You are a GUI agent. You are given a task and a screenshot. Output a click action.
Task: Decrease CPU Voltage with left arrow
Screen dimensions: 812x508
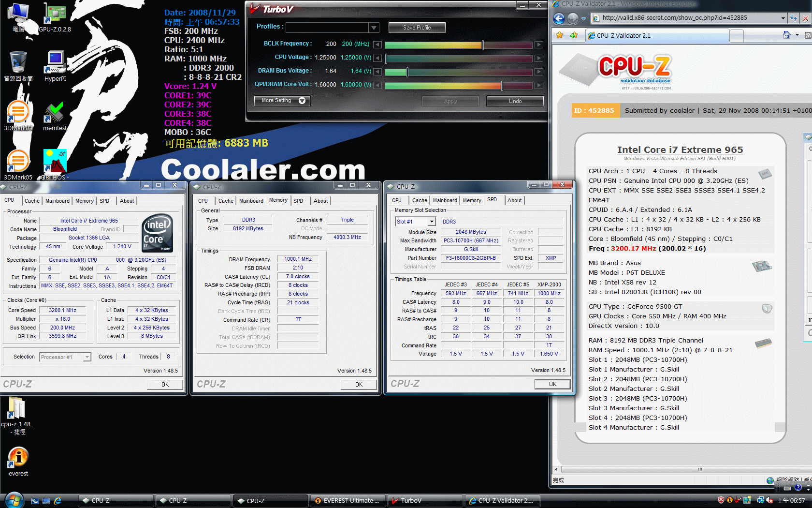click(377, 59)
